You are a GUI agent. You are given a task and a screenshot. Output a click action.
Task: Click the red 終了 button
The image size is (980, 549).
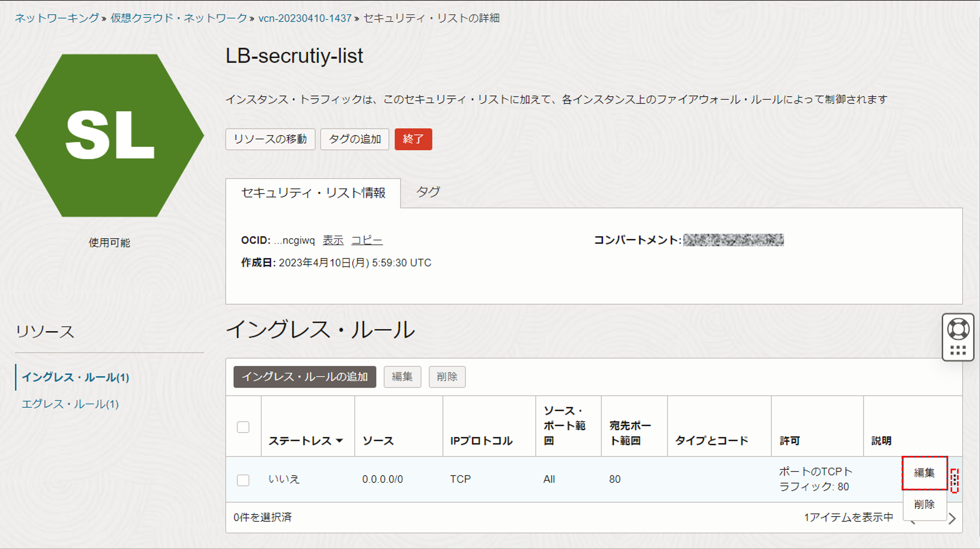point(413,139)
